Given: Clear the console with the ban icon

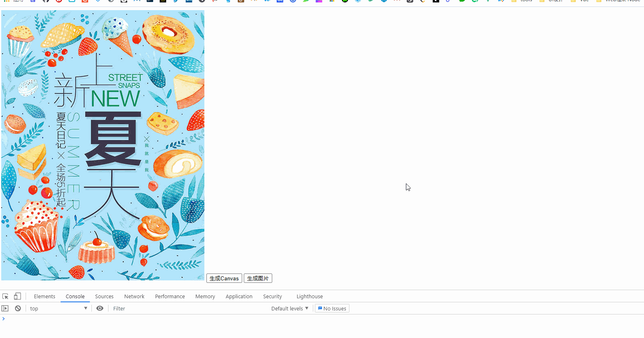Looking at the screenshot, I should click(x=18, y=308).
